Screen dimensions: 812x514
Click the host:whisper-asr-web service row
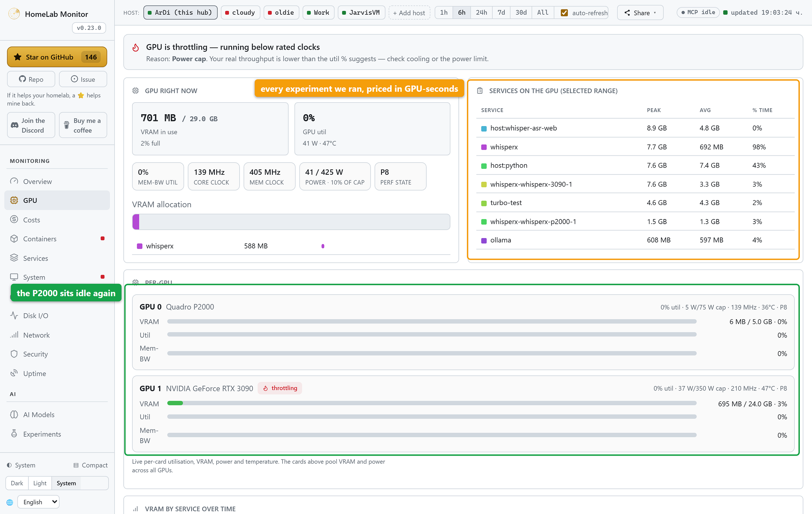[635, 128]
